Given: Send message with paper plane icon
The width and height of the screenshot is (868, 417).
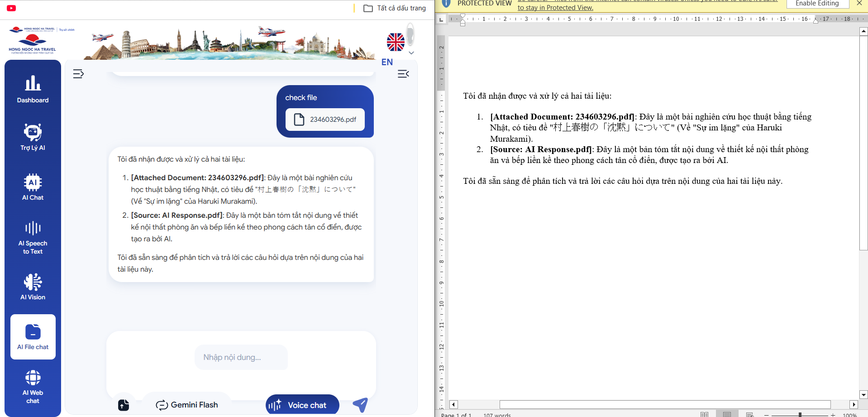Looking at the screenshot, I should point(360,405).
